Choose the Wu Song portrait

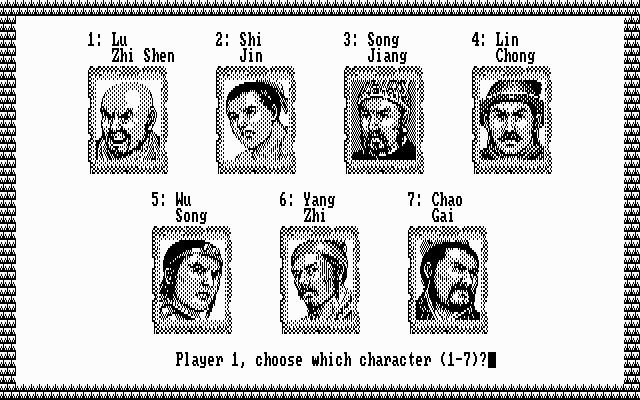pyautogui.click(x=192, y=280)
